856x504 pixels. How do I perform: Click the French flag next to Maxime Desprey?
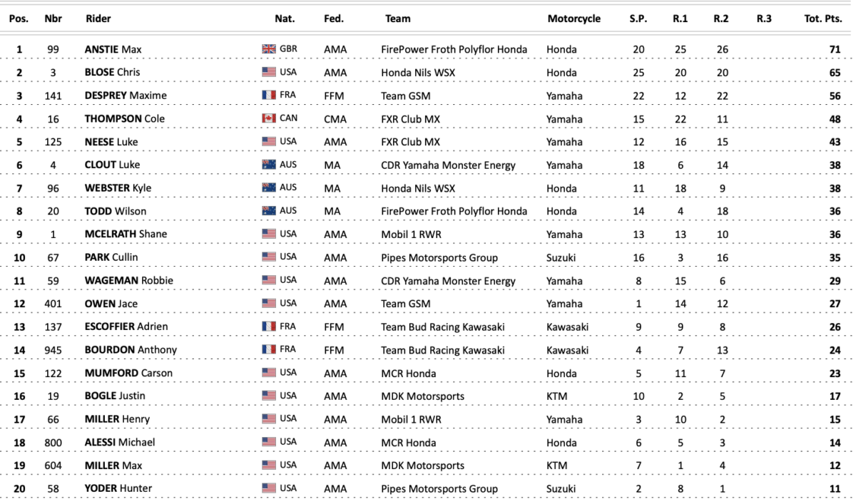269,96
